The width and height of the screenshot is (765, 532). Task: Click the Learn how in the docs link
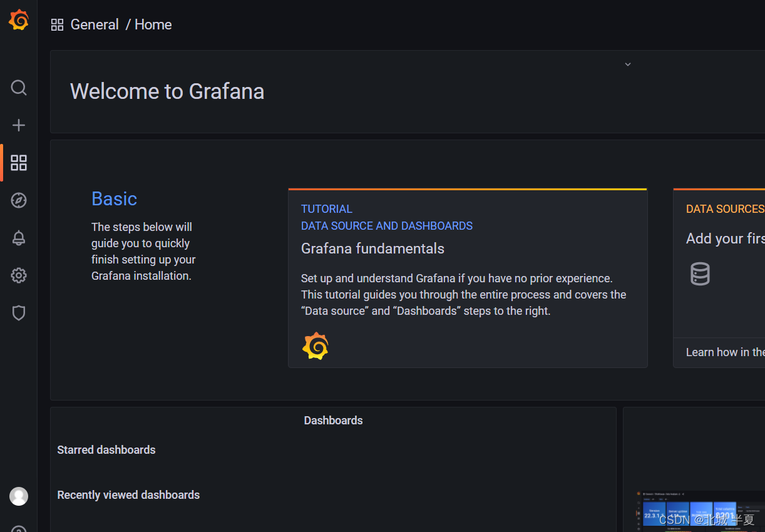[725, 352]
